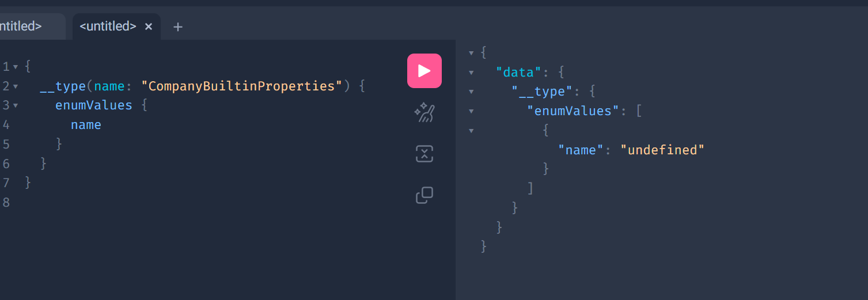Close the active untitled tab
The image size is (868, 300).
[149, 26]
